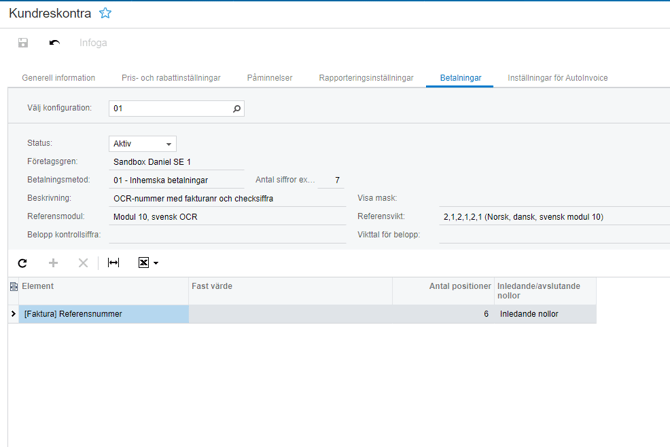
Task: Expand the export dropdown arrow in the grid toolbar
Action: pos(157,264)
